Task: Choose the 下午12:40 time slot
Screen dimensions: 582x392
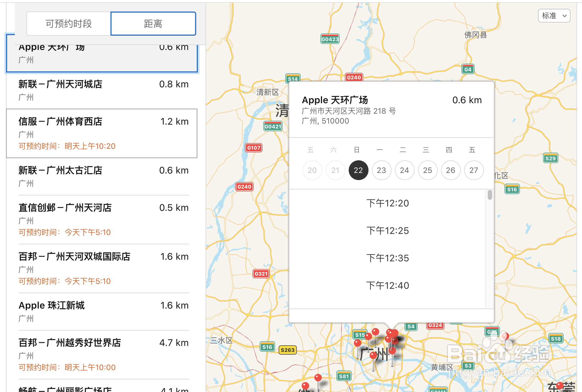Action: 387,285
